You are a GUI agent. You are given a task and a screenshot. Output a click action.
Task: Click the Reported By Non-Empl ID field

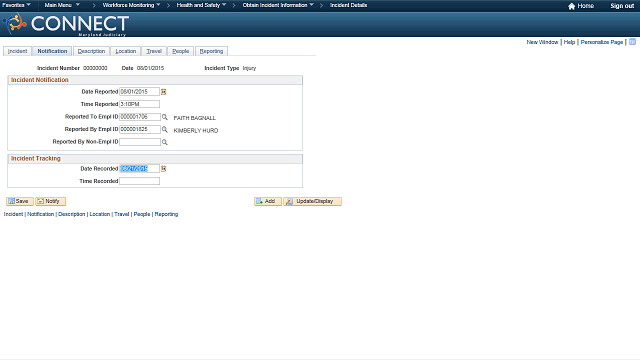(140, 142)
